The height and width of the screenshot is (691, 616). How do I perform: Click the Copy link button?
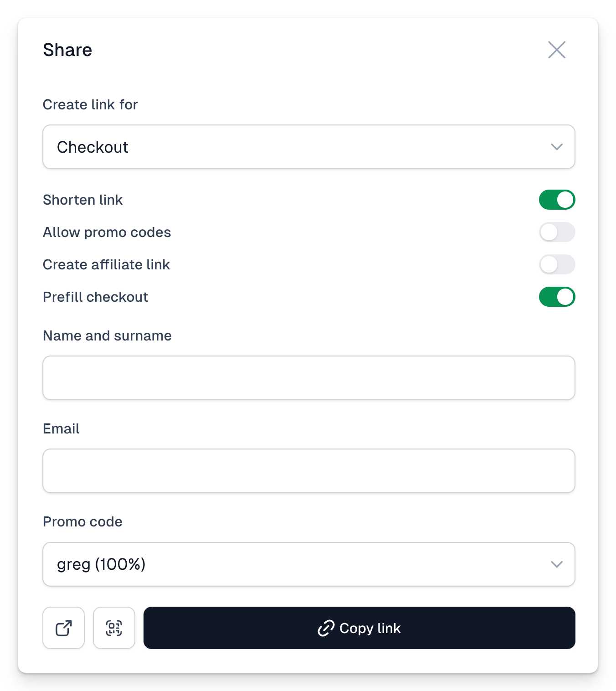(x=359, y=628)
